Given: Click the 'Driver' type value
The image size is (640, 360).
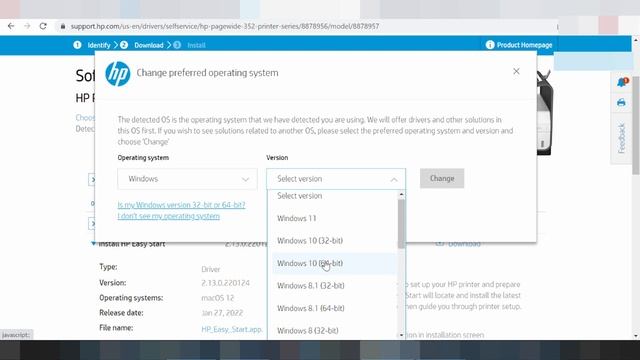Looking at the screenshot, I should pyautogui.click(x=211, y=269).
